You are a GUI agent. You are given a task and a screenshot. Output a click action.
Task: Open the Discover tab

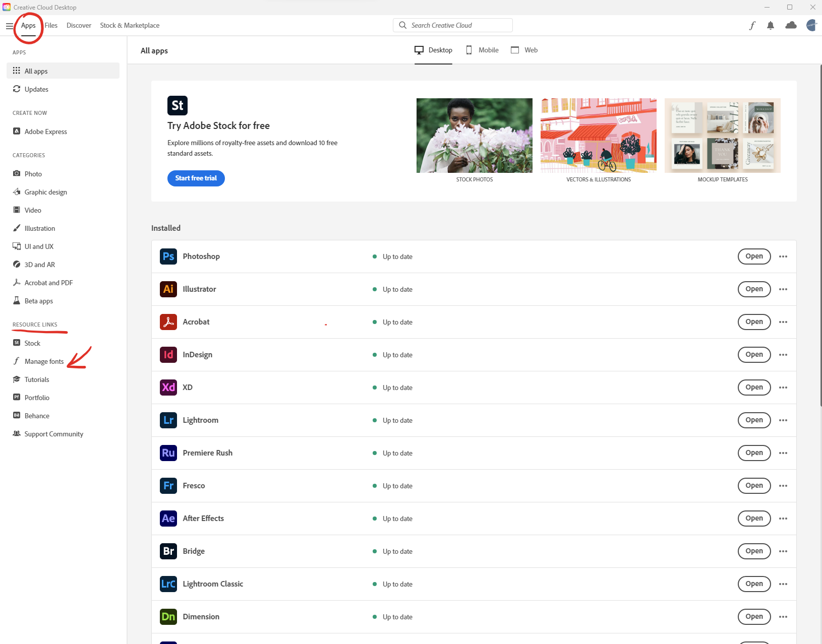click(x=79, y=25)
